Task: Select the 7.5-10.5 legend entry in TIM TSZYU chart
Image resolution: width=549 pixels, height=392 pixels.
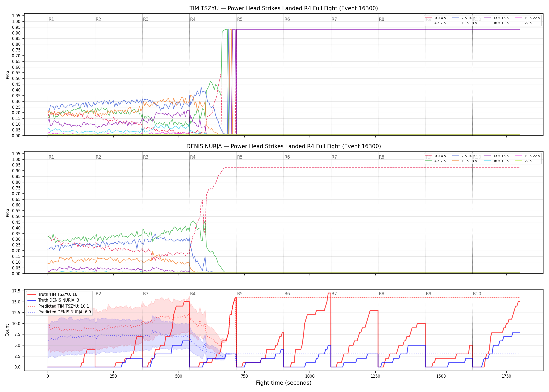Action: [464, 18]
